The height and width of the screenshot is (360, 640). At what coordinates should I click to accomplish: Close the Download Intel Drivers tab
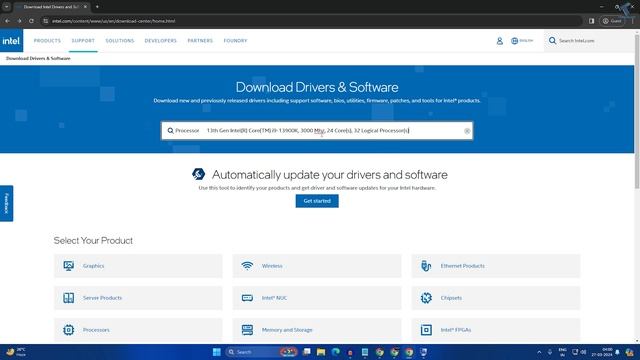click(85, 7)
